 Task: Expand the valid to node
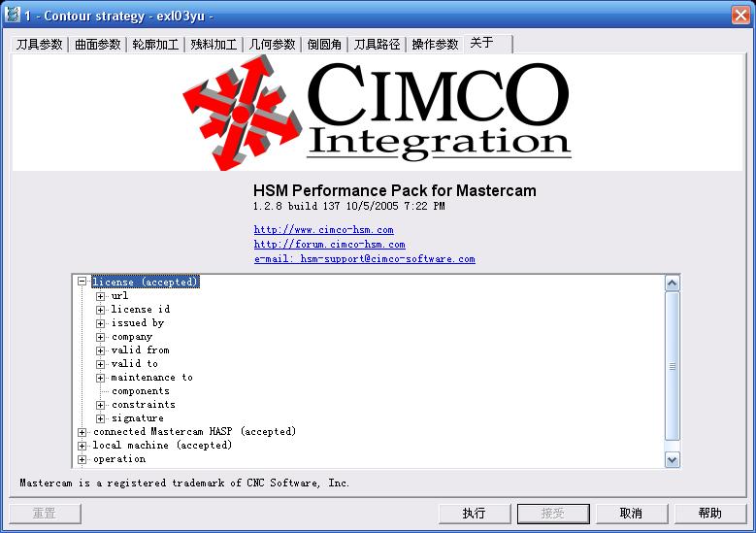pyautogui.click(x=100, y=364)
